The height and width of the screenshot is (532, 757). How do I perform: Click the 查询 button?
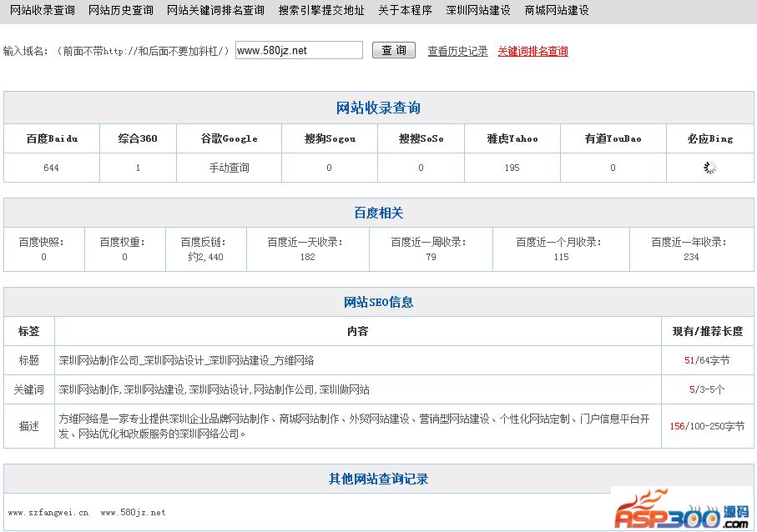click(x=393, y=50)
